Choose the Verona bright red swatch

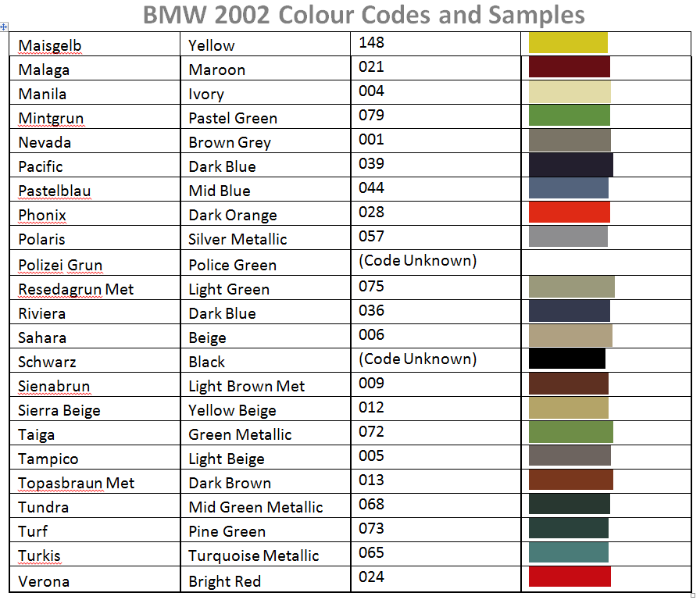click(570, 577)
